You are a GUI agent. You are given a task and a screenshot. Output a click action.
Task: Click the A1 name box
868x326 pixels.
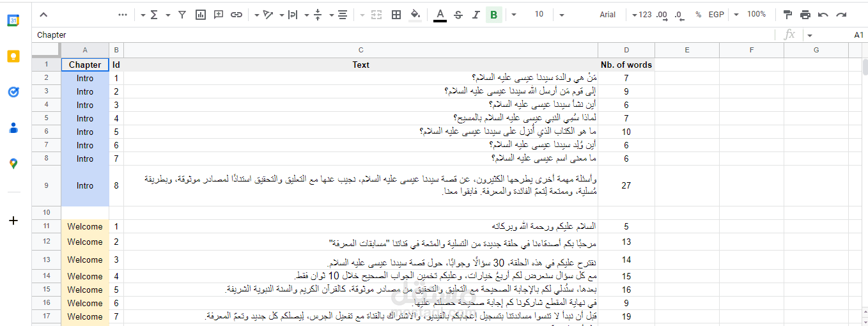(858, 35)
